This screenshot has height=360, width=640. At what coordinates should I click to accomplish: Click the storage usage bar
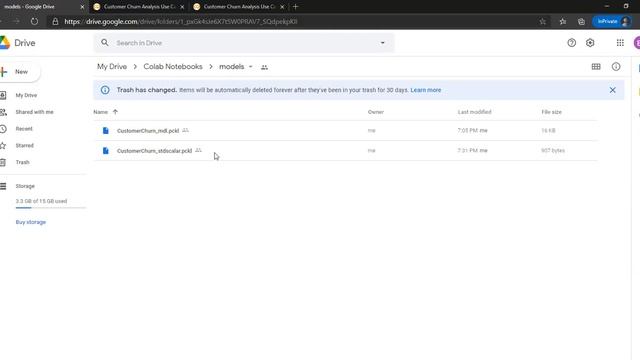click(x=51, y=208)
